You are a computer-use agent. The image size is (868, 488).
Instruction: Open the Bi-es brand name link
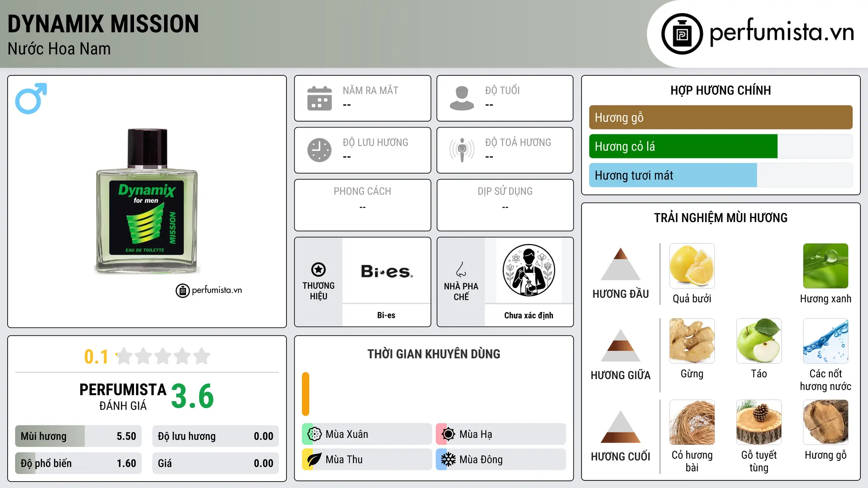click(x=386, y=315)
